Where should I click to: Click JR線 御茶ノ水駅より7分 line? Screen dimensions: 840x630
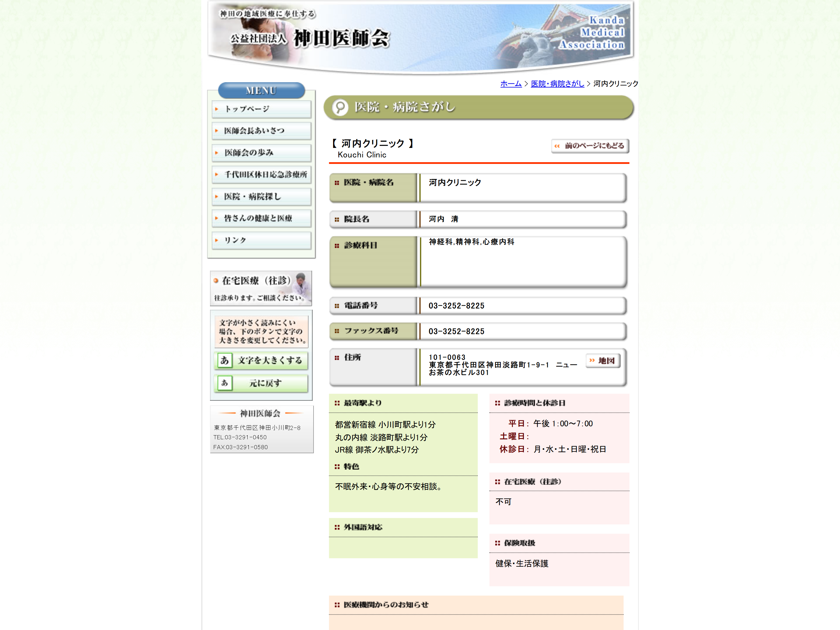[377, 450]
